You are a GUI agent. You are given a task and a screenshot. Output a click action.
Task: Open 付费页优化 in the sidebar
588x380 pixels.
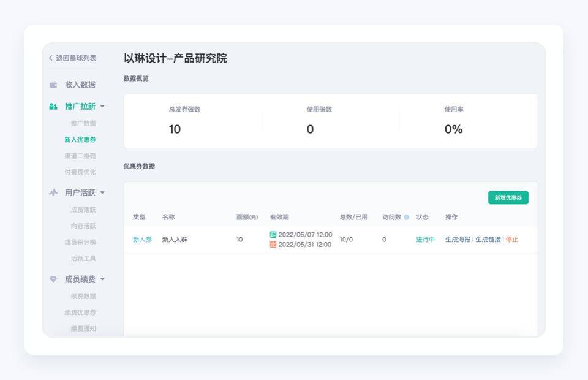[80, 172]
